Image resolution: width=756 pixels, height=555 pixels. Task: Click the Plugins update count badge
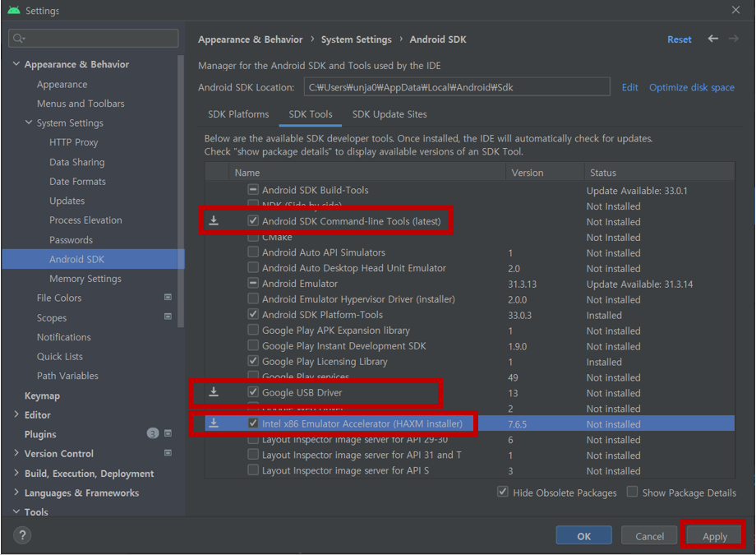point(152,433)
